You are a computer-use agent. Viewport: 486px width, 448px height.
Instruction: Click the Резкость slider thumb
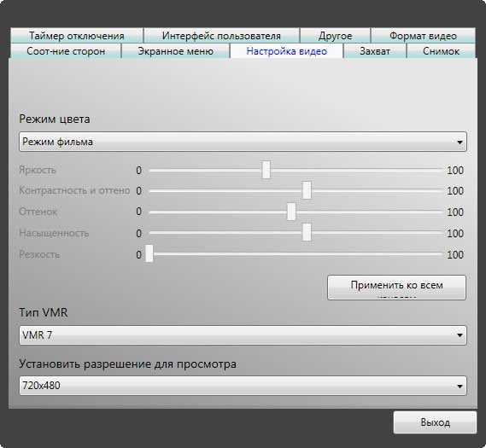(x=149, y=253)
